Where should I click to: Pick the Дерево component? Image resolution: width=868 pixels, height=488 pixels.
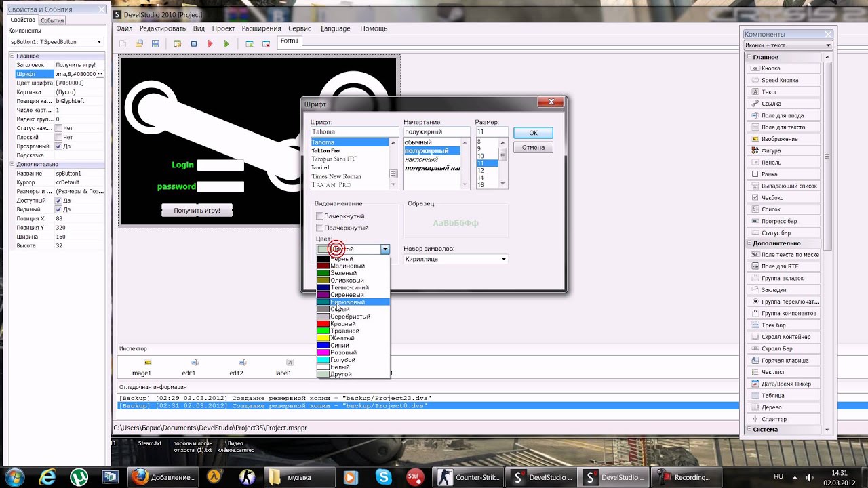point(784,407)
